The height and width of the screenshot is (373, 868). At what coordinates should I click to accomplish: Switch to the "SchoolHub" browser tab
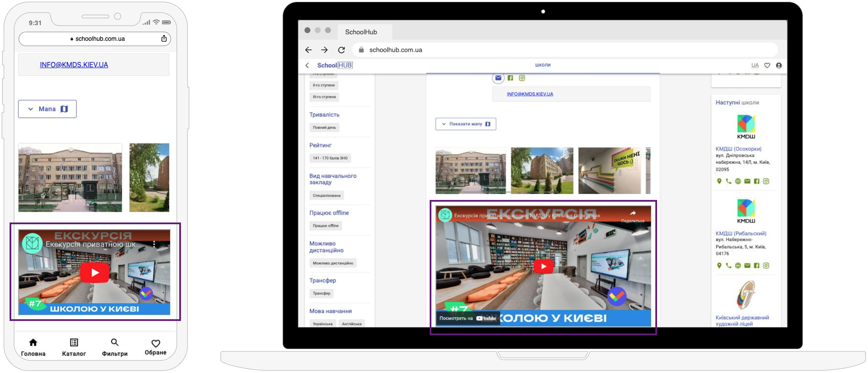(x=361, y=32)
